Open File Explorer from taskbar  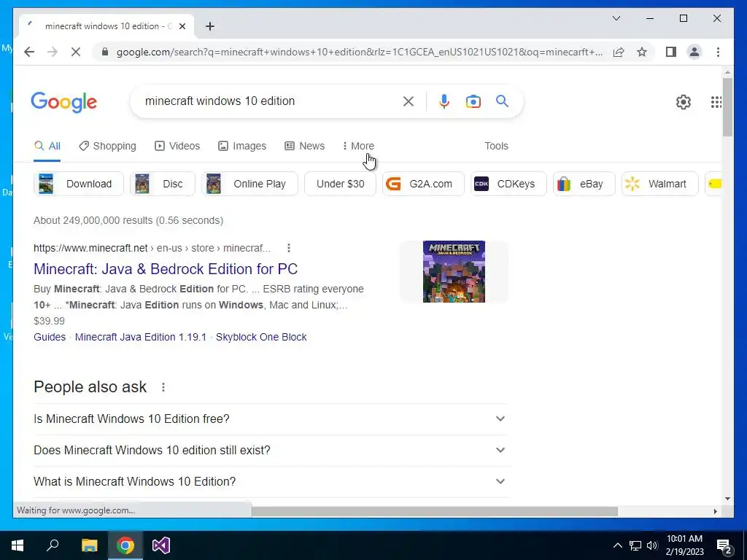click(x=90, y=545)
